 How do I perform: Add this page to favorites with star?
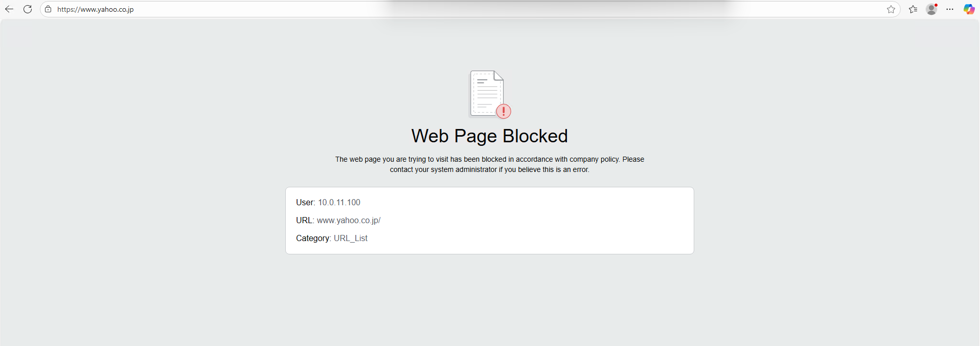(891, 9)
